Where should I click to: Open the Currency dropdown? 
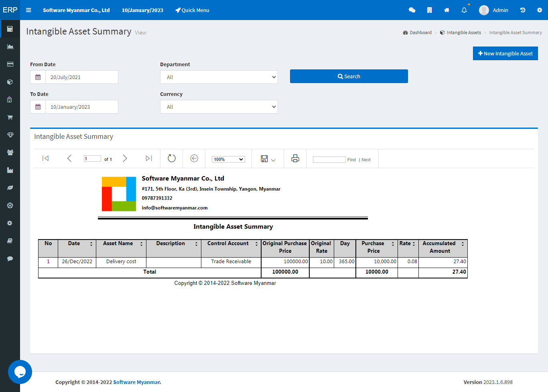(x=219, y=107)
